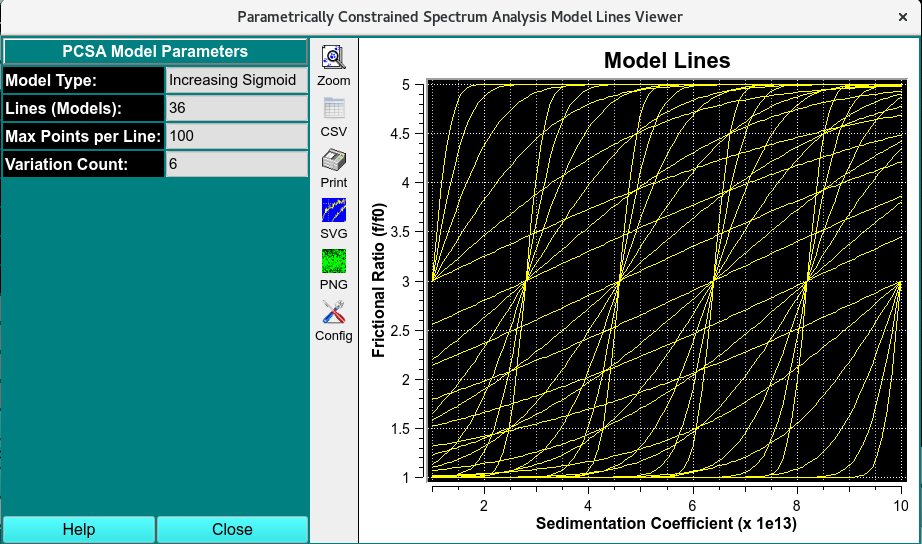Click the Variation Count label
922x544 pixels.
point(84,164)
